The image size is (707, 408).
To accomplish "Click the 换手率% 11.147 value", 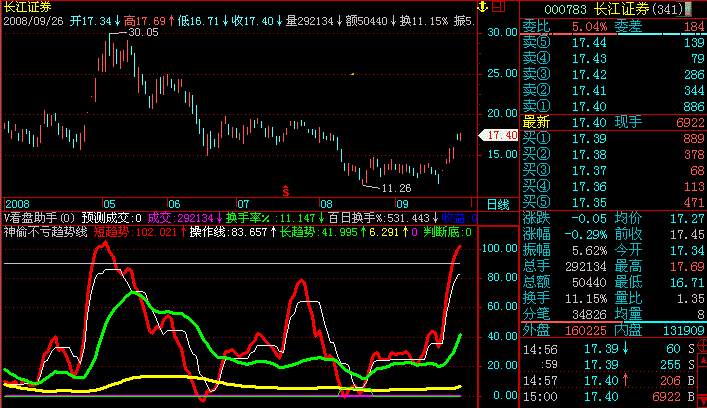I will tap(275, 218).
